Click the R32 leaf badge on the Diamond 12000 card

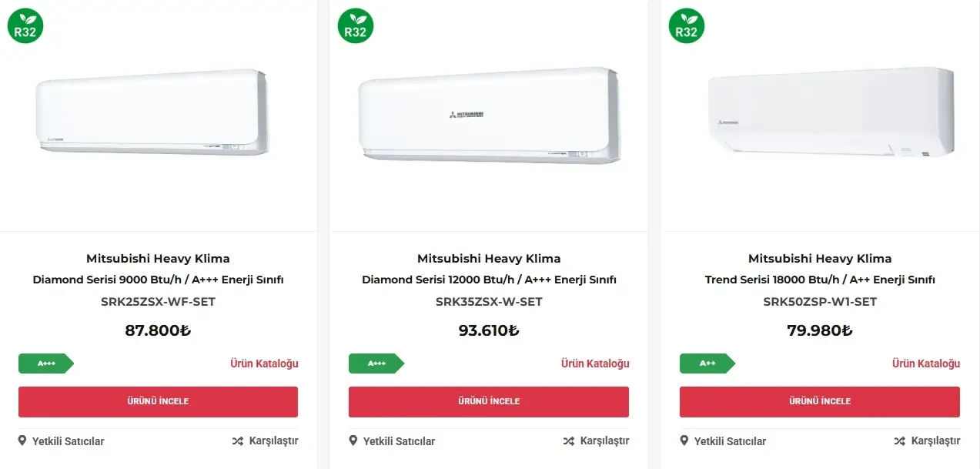[356, 25]
